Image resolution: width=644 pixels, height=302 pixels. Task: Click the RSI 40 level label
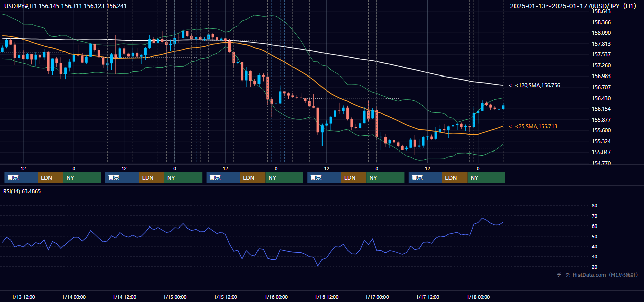click(x=594, y=246)
